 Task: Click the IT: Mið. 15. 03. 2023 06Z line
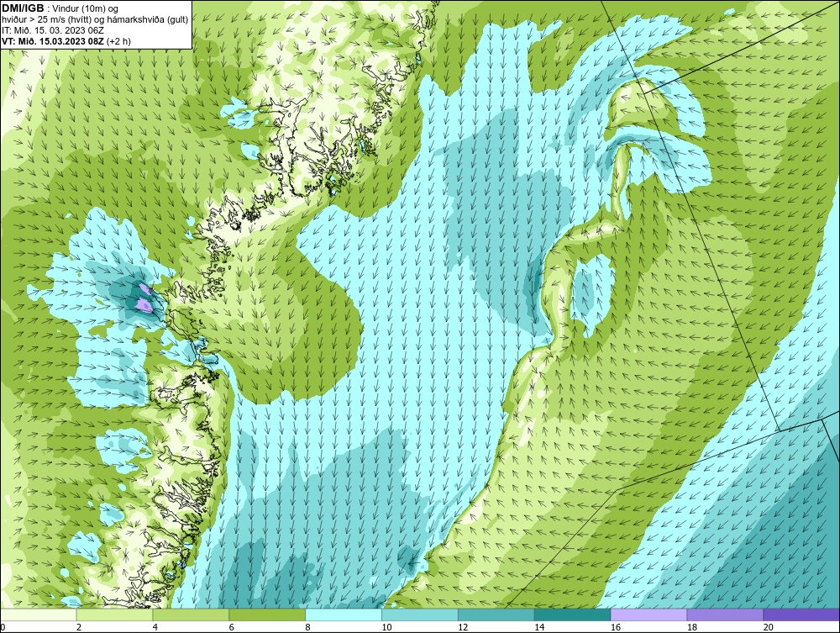(52, 30)
